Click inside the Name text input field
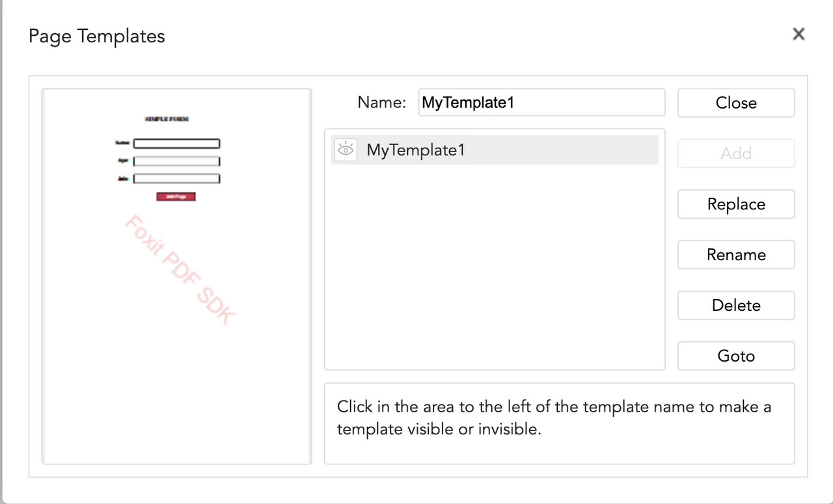The width and height of the screenshot is (833, 504). tap(541, 102)
